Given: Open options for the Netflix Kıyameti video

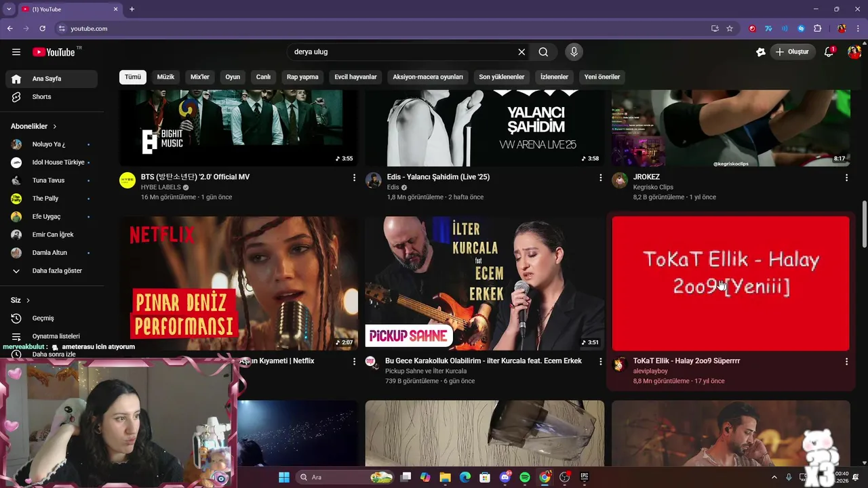Looking at the screenshot, I should point(354,362).
